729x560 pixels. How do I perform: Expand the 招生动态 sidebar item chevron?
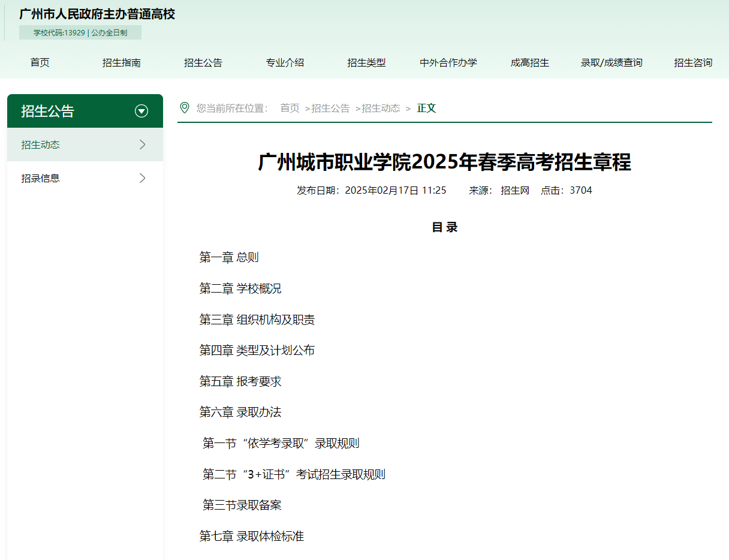point(142,144)
